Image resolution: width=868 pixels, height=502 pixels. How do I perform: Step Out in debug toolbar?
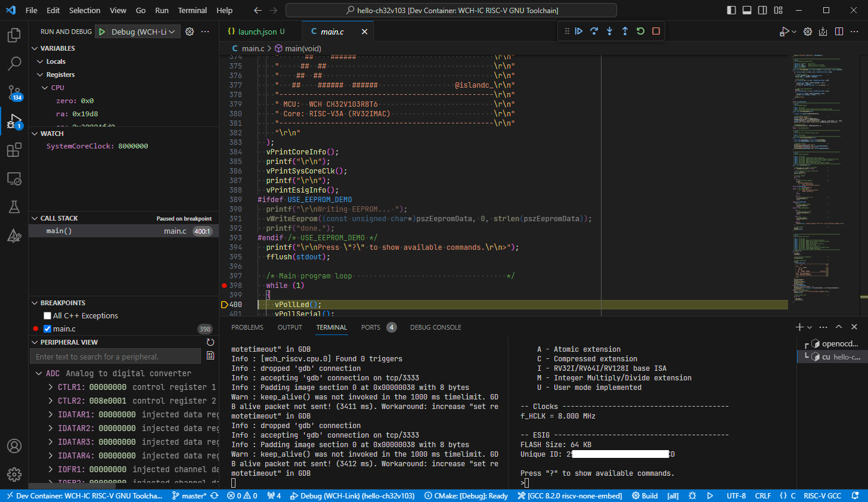pos(625,31)
